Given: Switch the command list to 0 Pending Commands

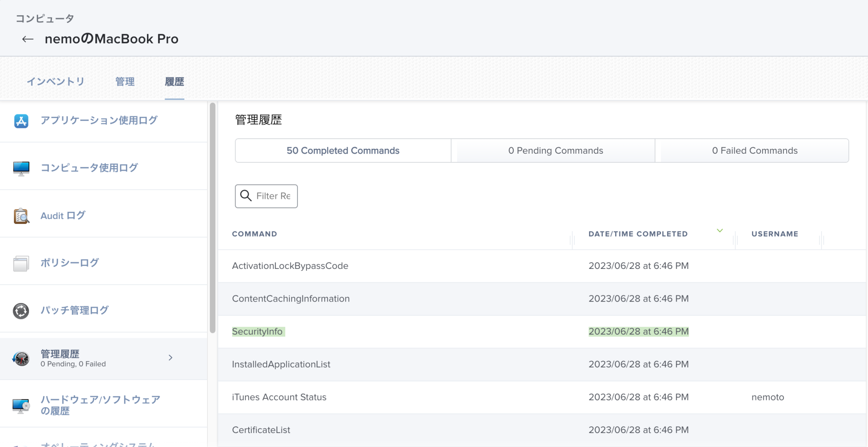Looking at the screenshot, I should coord(555,151).
